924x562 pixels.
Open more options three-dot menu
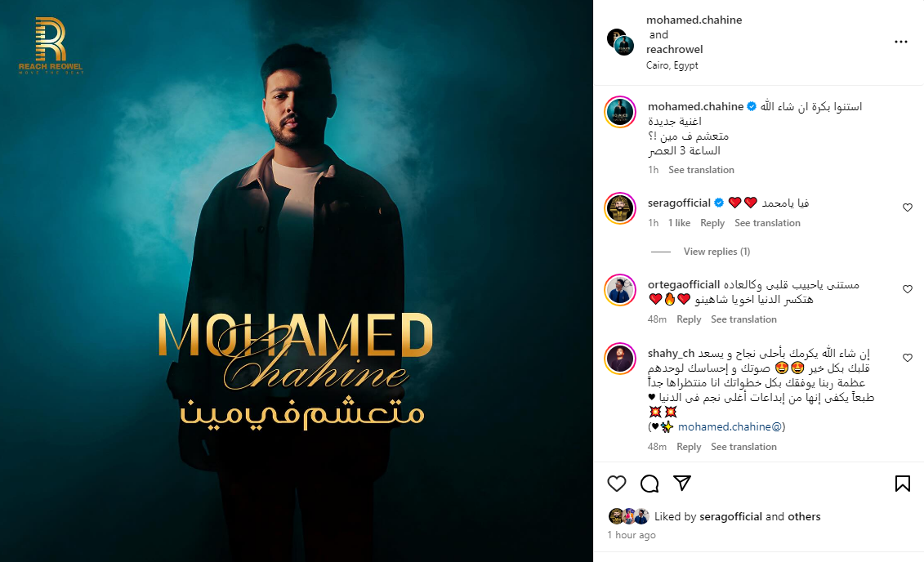pyautogui.click(x=901, y=42)
